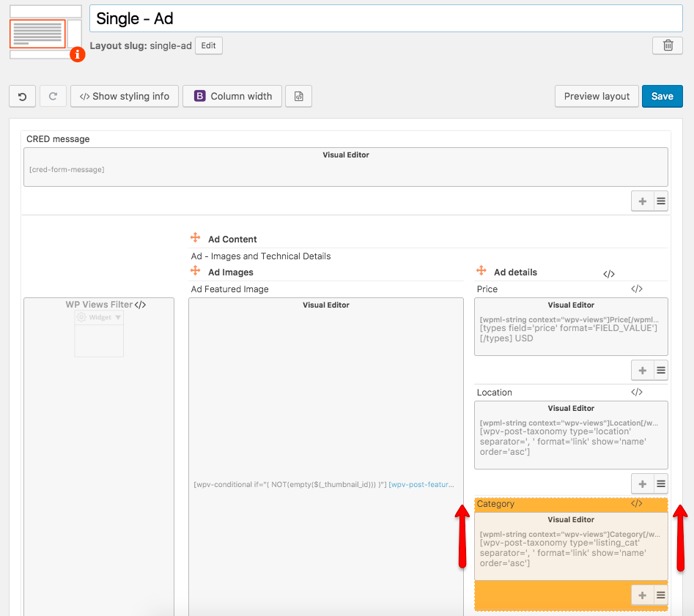Open the Column width settings
694x616 pixels.
pyautogui.click(x=232, y=96)
